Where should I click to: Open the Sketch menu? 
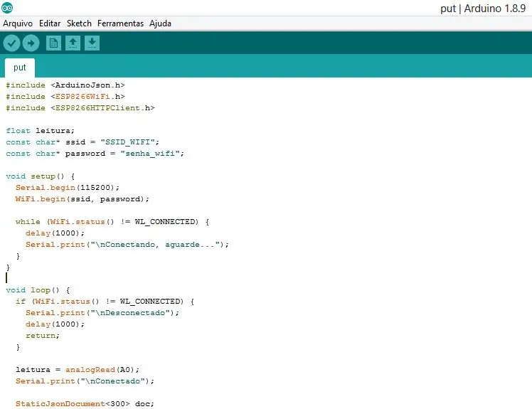79,23
